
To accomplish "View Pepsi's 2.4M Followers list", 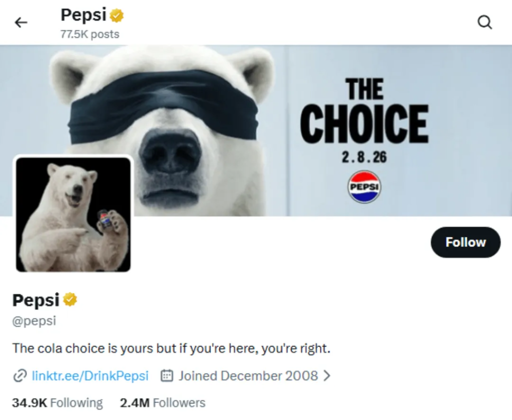I will [162, 402].
